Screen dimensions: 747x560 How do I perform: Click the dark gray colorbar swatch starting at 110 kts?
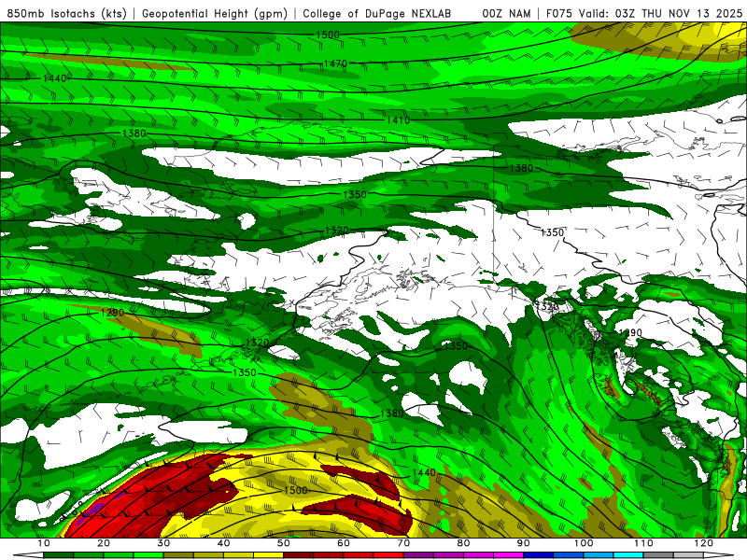[x=658, y=555]
